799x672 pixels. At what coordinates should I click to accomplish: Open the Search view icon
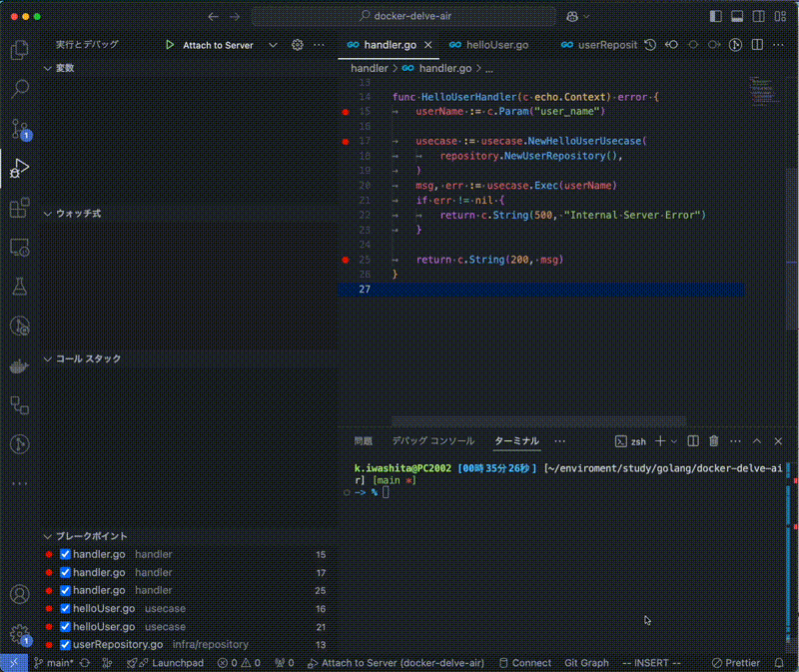[x=20, y=89]
